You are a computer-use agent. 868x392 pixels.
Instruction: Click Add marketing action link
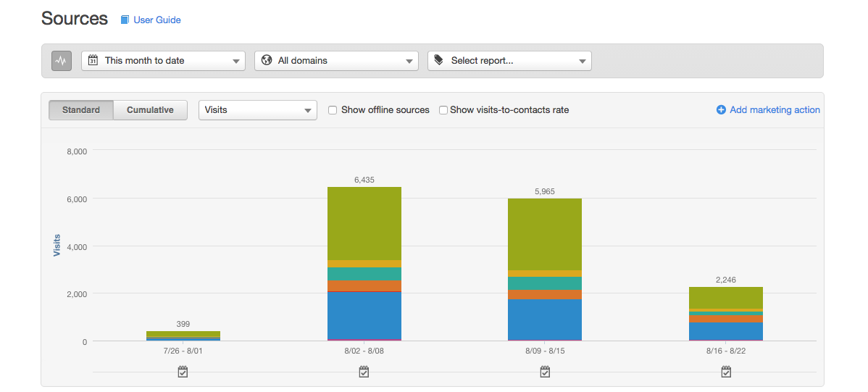(775, 110)
